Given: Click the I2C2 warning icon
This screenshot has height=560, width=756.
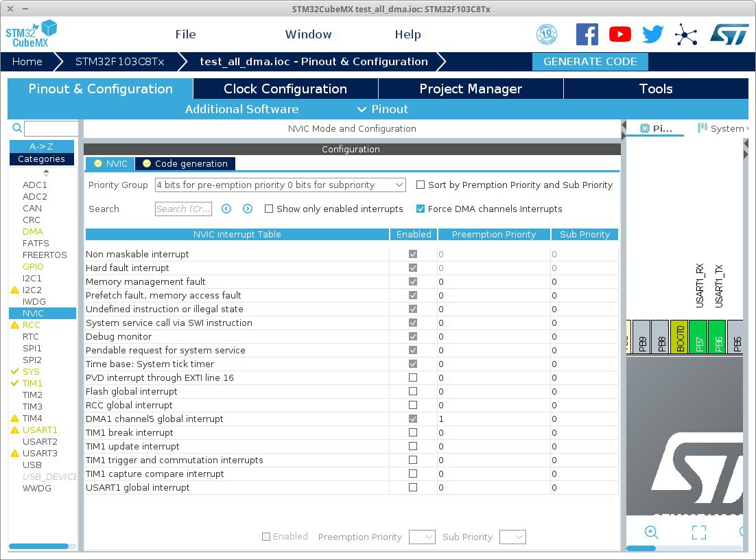Looking at the screenshot, I should tap(15, 290).
